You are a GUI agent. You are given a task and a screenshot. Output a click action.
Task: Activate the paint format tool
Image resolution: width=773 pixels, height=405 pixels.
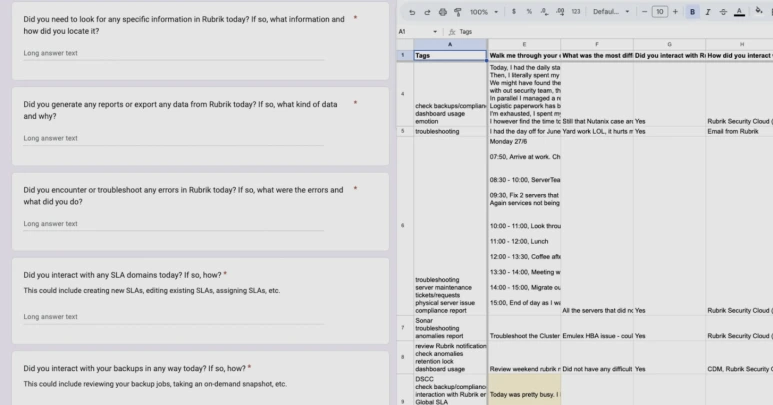point(457,12)
